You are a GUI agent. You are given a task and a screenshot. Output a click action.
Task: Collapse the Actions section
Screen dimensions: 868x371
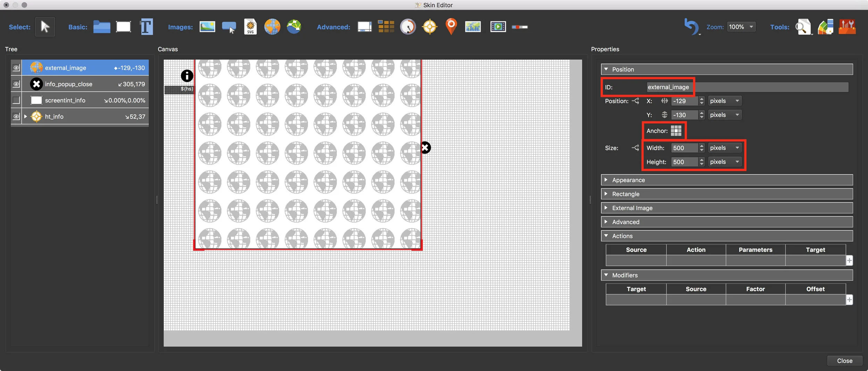point(727,236)
